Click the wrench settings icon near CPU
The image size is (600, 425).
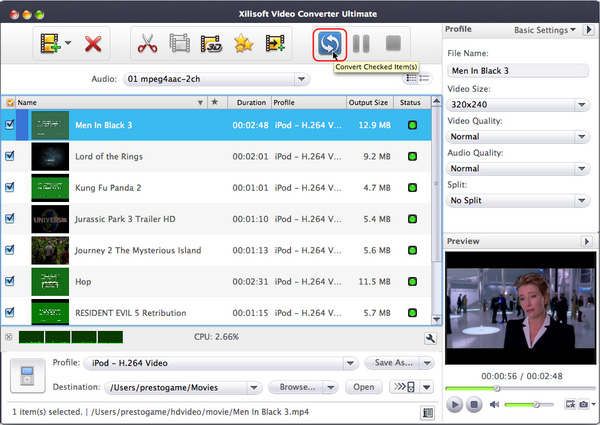(429, 339)
